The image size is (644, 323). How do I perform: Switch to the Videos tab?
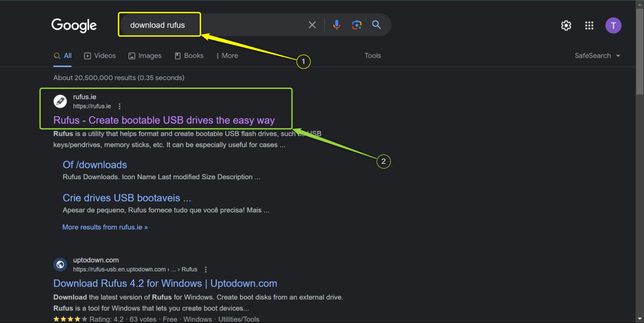100,55
